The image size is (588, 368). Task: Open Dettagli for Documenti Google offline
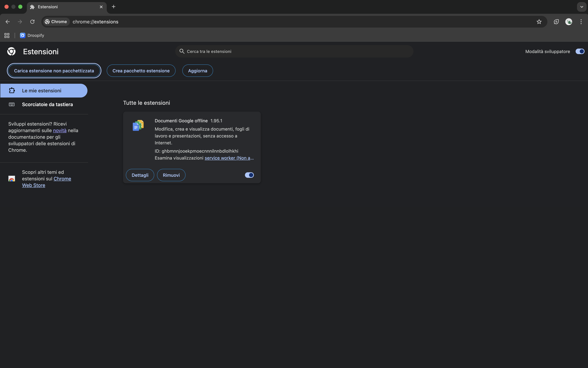[x=140, y=175]
